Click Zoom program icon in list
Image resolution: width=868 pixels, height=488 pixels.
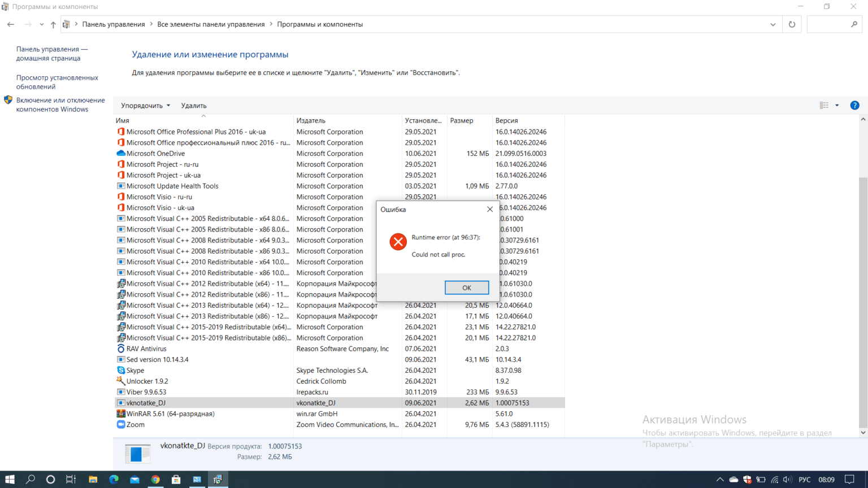pos(120,424)
